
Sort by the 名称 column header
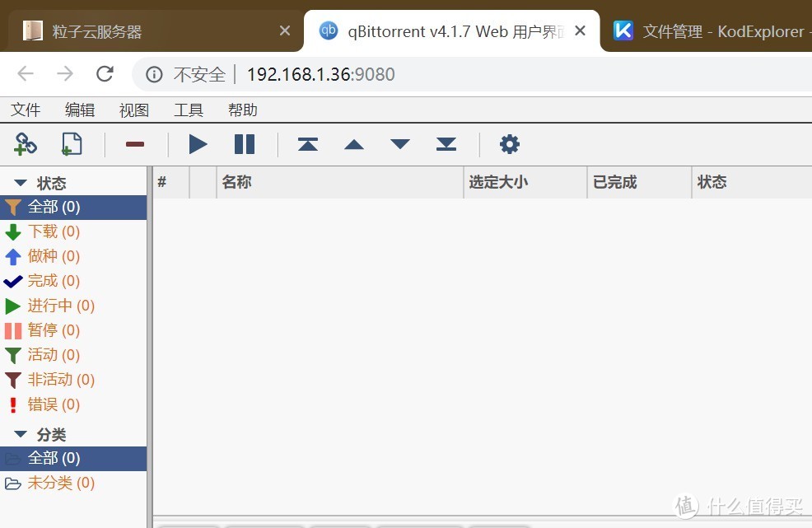point(340,182)
